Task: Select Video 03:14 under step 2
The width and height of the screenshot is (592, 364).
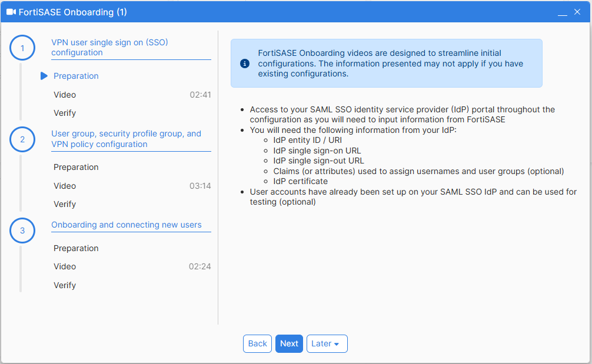Action: point(132,186)
